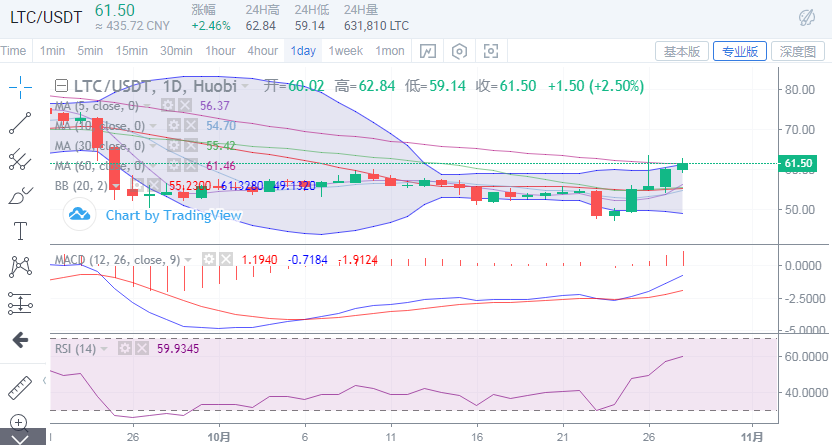
Task: Switch to 1min interval
Action: coord(52,51)
